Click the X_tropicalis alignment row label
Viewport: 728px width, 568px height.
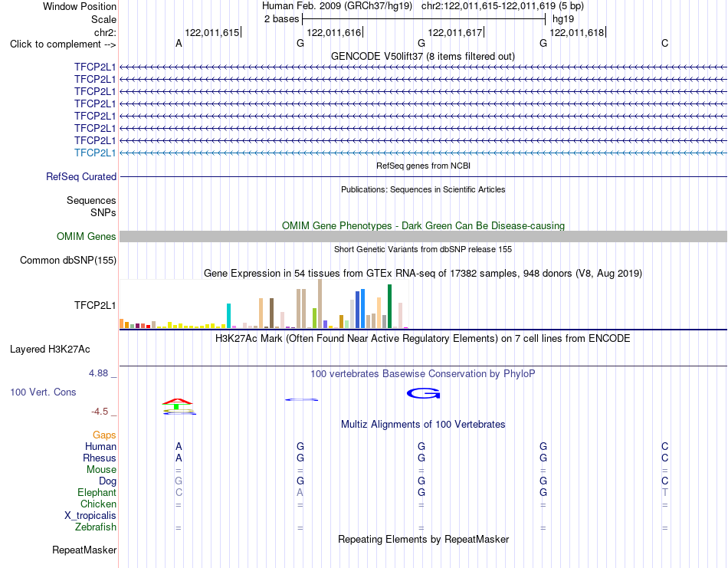click(x=90, y=516)
